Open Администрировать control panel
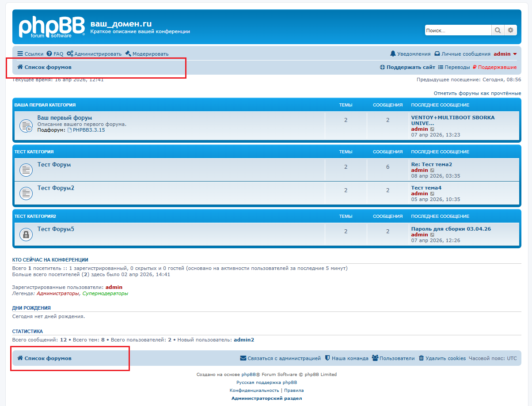This screenshot has width=532, height=406. pos(94,54)
